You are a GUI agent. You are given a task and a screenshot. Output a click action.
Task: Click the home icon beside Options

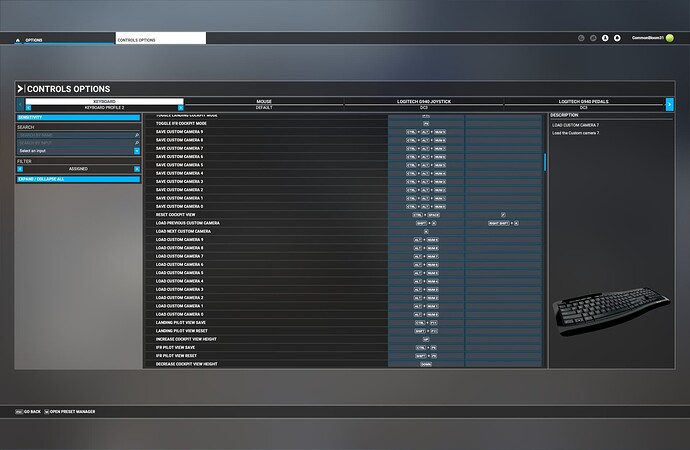[x=18, y=38]
